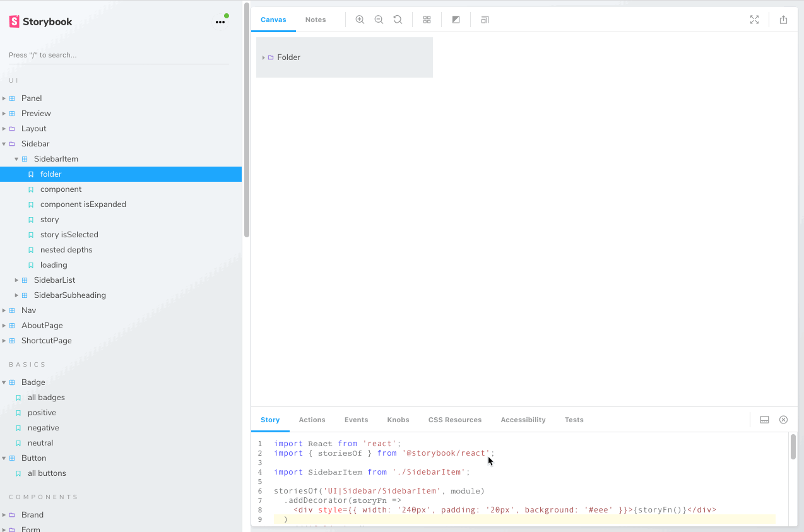Reset the canvas zoom level
The width and height of the screenshot is (804, 532).
(x=398, y=20)
